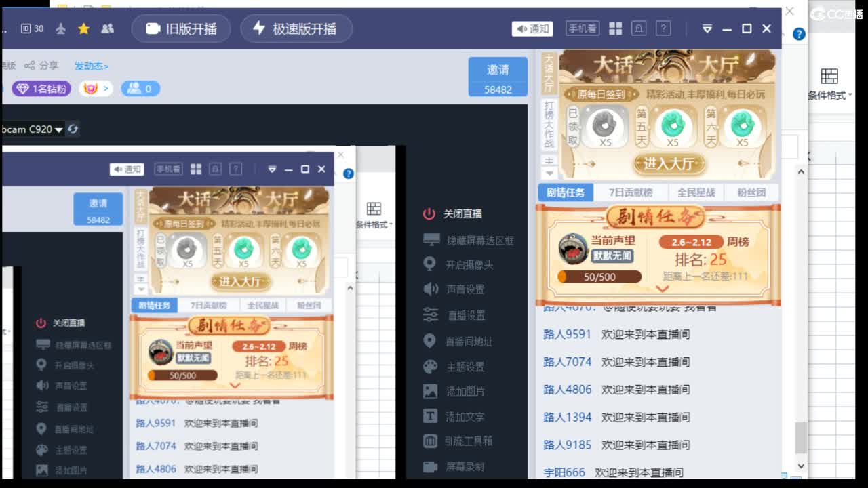This screenshot has height=488, width=868.
Task: Open 直播间地址 in the main side menu
Action: tap(458, 342)
